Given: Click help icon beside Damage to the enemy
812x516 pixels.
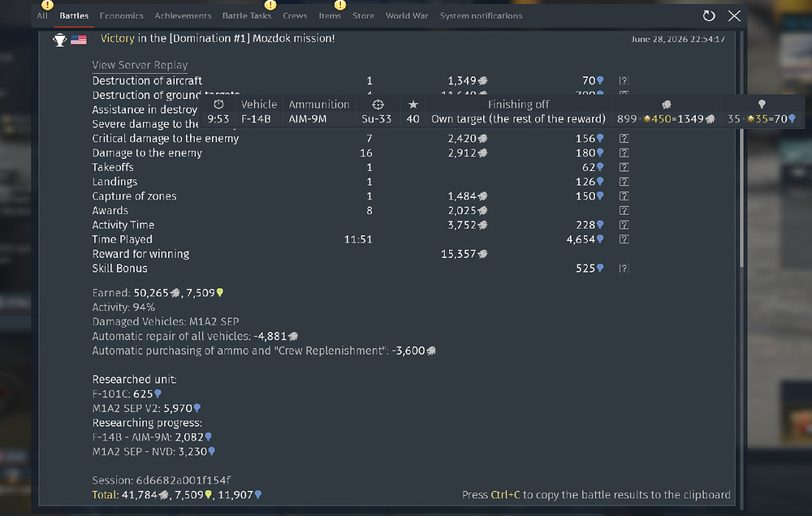Looking at the screenshot, I should (624, 153).
